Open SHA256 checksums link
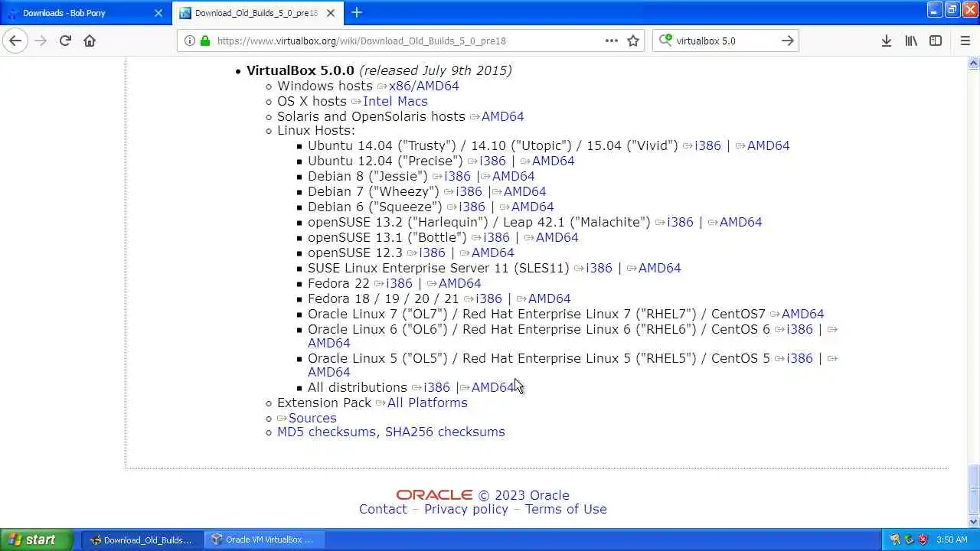 click(x=445, y=432)
